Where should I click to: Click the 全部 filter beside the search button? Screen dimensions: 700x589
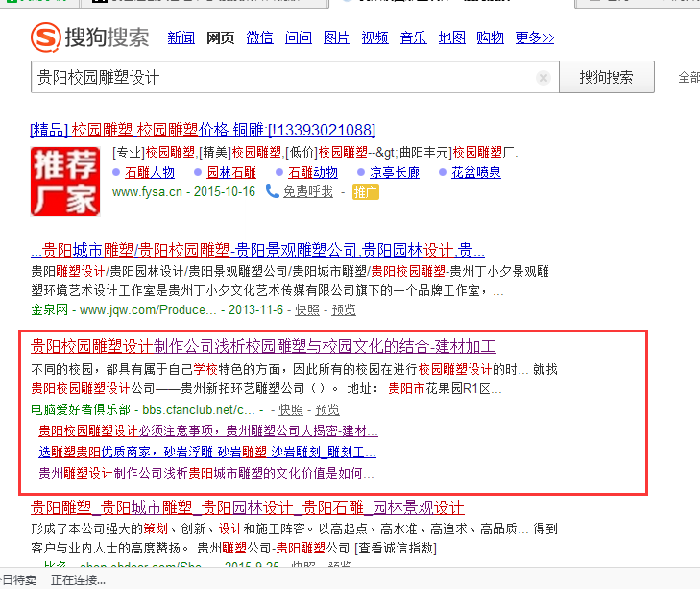pos(688,77)
